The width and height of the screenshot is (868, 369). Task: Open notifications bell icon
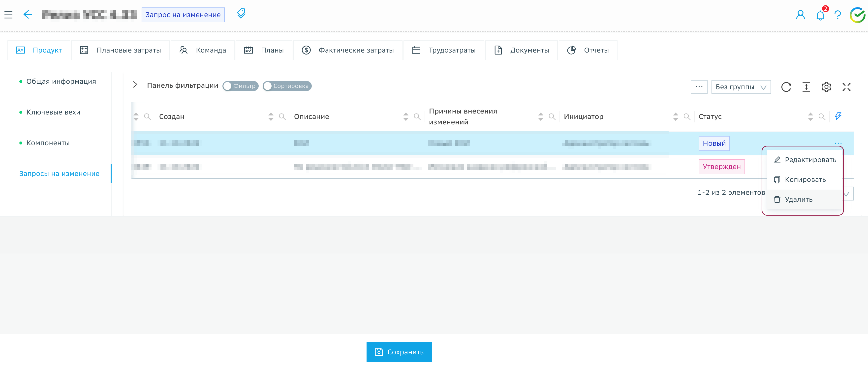820,15
